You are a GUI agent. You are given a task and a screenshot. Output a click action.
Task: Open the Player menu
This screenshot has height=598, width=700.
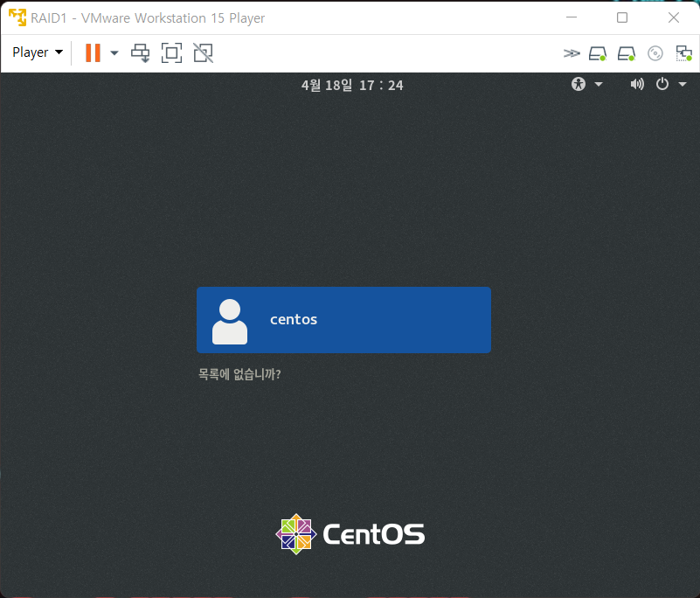pyautogui.click(x=38, y=52)
